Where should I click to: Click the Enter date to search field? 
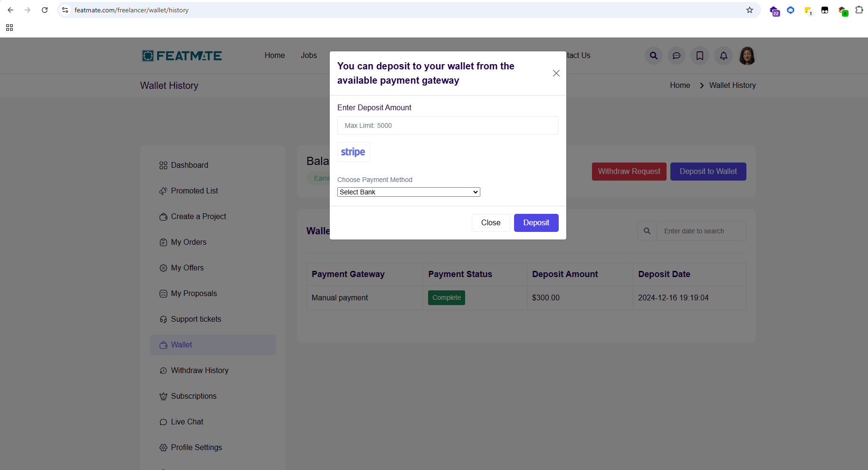click(x=701, y=231)
